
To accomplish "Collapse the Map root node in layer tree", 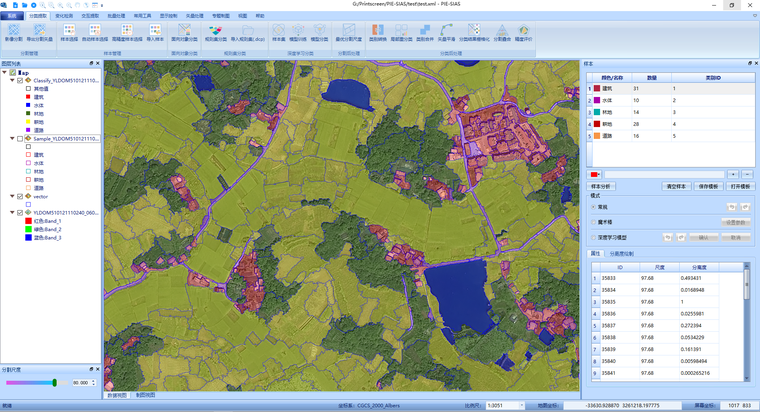I will 4,72.
